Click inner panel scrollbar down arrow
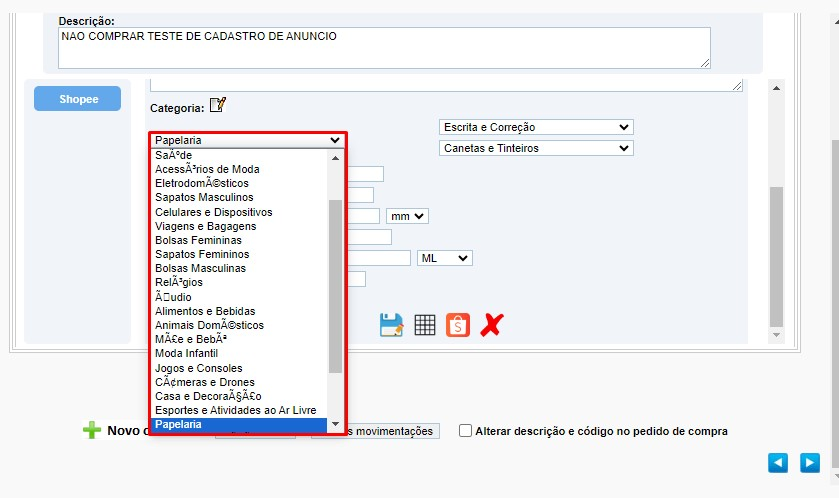The height and width of the screenshot is (498, 839). 776,335
